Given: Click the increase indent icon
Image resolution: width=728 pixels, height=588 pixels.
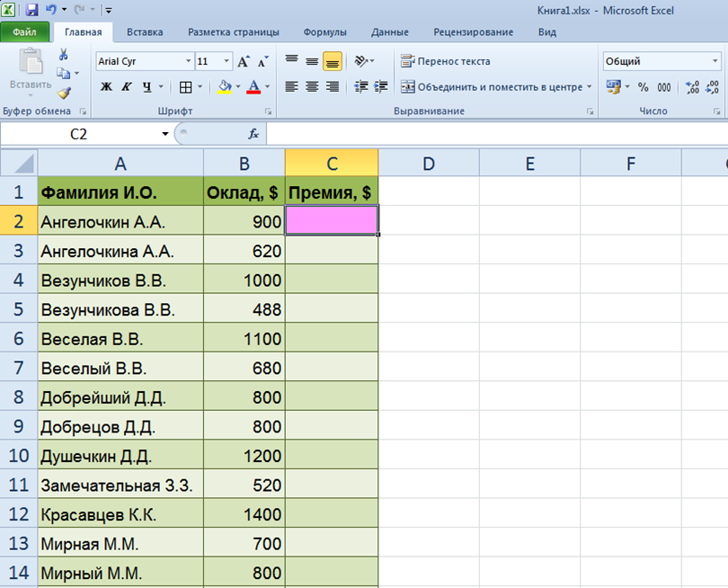Looking at the screenshot, I should pos(381,87).
